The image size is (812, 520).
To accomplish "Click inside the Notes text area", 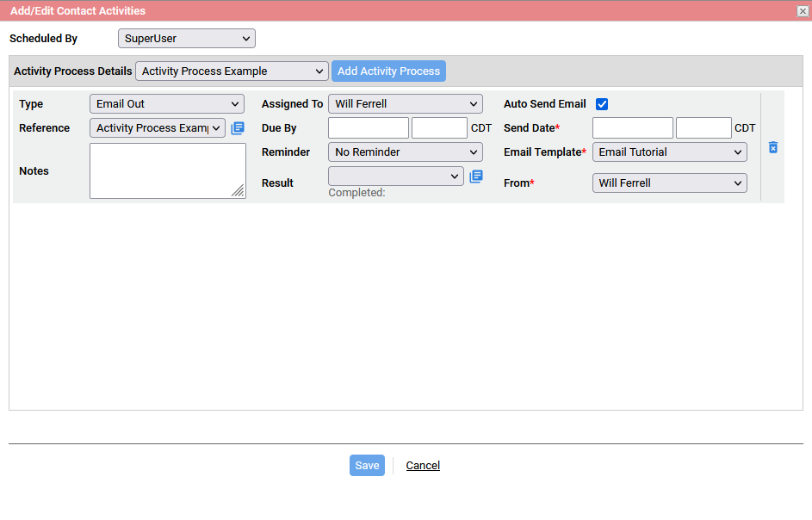I will pyautogui.click(x=167, y=171).
